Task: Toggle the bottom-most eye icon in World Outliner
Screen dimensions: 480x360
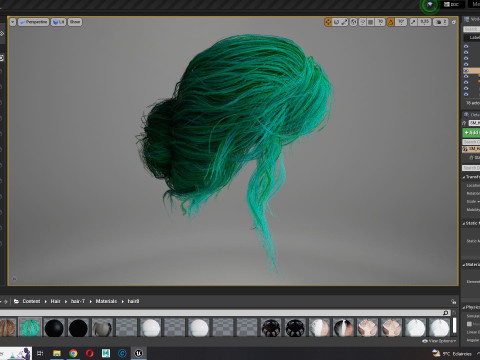Action: [x=466, y=94]
